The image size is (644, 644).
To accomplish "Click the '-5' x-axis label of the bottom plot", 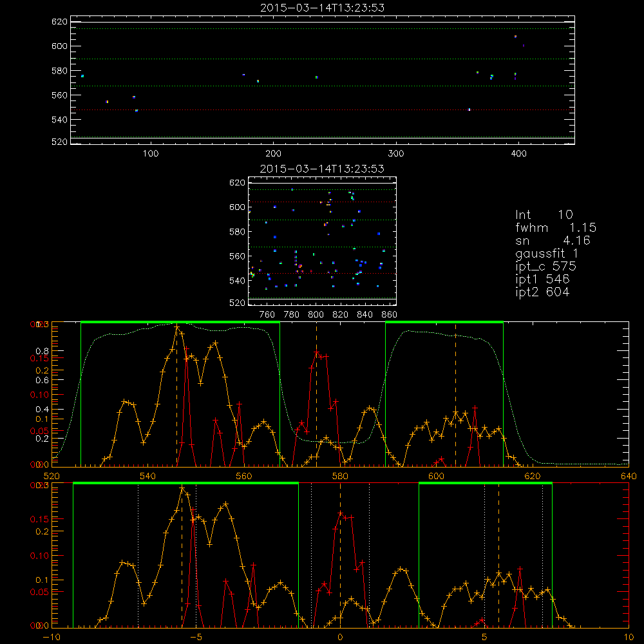I will pos(196,637).
